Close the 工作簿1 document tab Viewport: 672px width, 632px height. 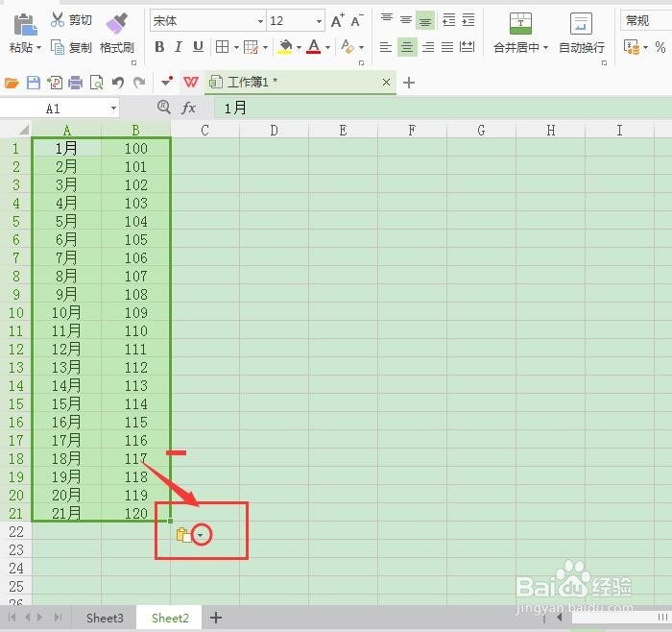tap(386, 82)
